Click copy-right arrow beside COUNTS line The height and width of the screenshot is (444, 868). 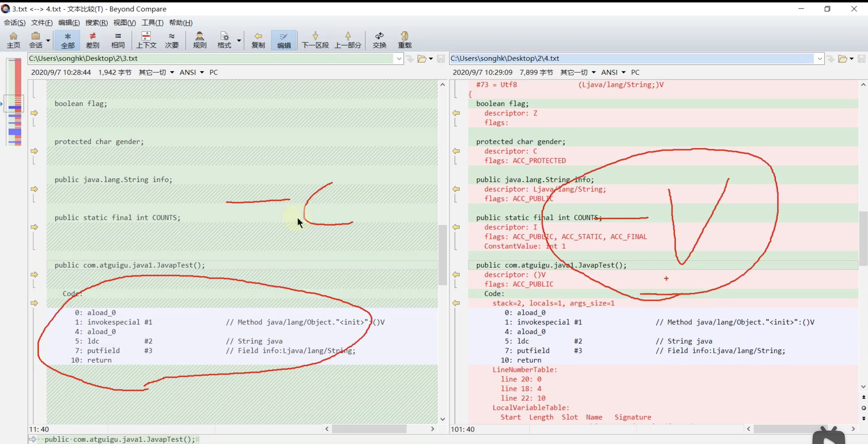tap(34, 227)
